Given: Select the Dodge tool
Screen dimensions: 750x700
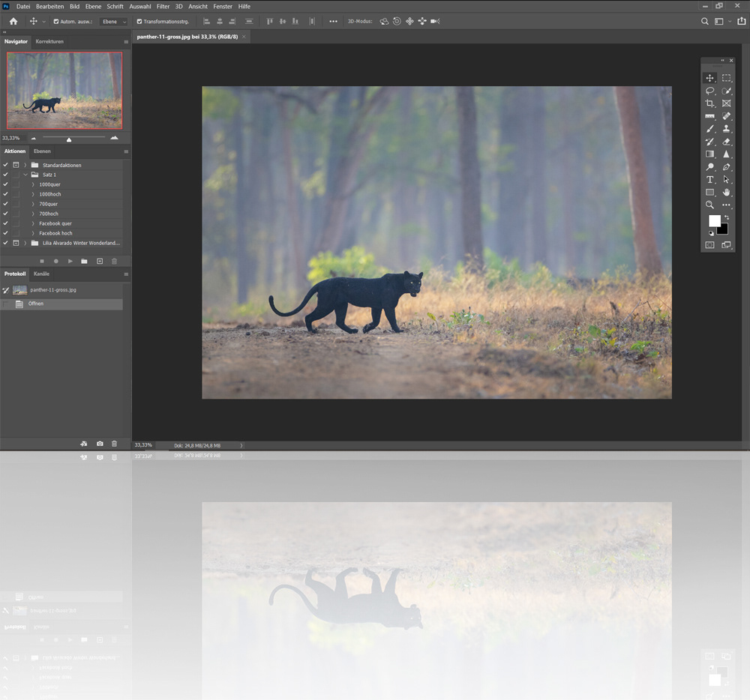Looking at the screenshot, I should pyautogui.click(x=709, y=167).
